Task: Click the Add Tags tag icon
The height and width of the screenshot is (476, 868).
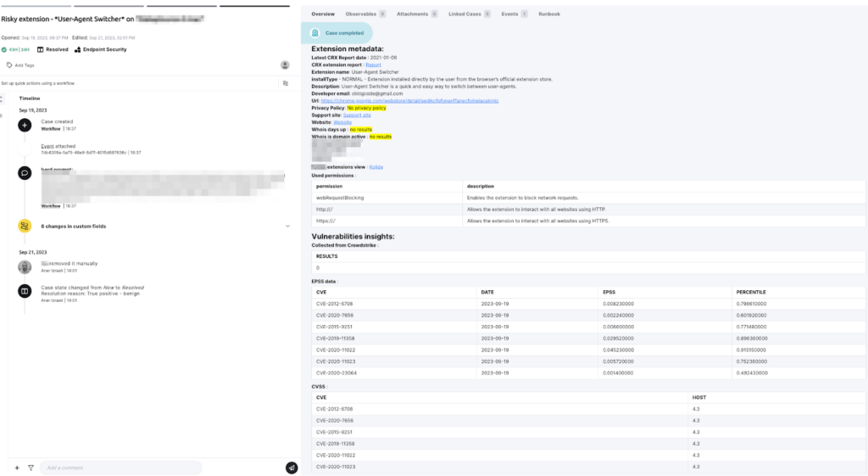Action: [9, 64]
